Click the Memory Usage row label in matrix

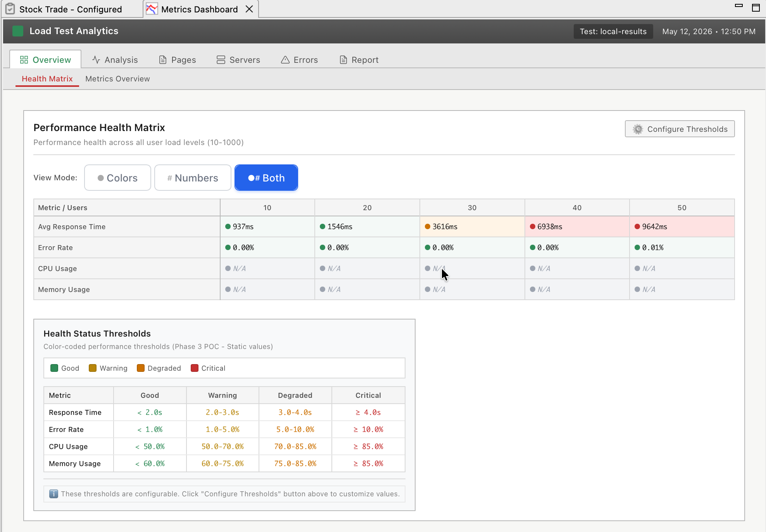tap(64, 289)
